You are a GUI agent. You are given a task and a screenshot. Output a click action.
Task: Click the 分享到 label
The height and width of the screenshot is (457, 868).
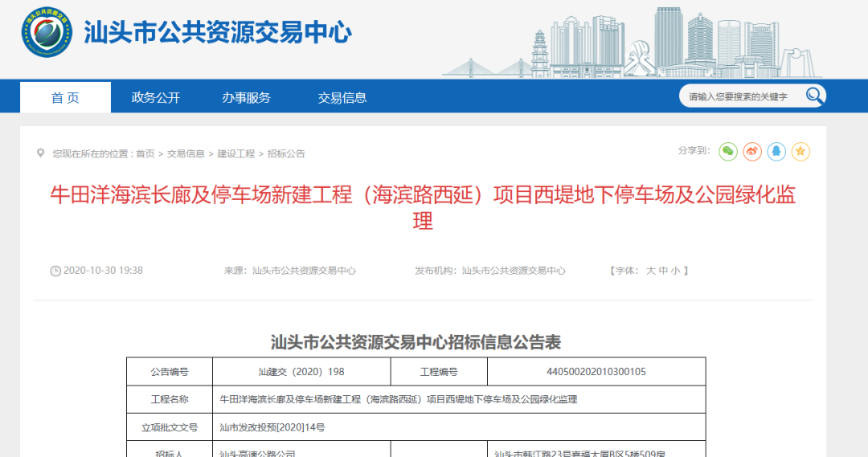694,150
